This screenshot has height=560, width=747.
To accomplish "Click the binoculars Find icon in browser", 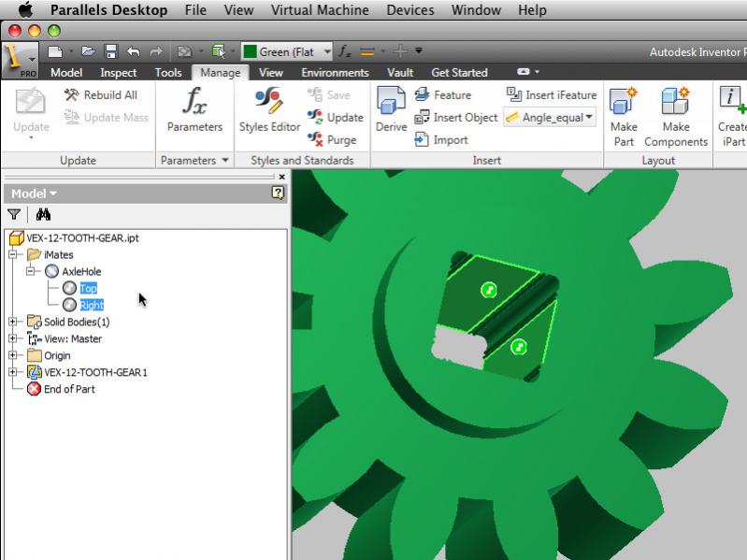I will pyautogui.click(x=43, y=215).
